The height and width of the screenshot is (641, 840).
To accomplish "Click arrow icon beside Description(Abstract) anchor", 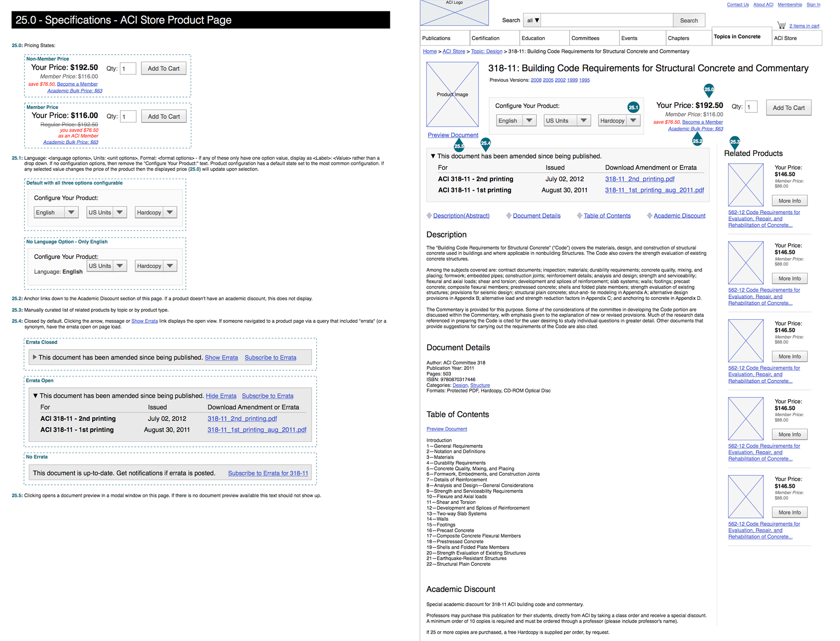I will 429,216.
